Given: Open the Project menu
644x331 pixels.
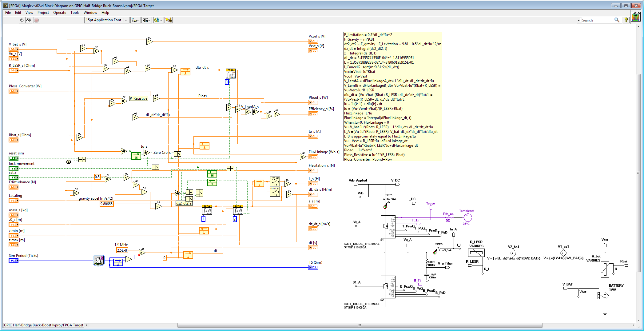Looking at the screenshot, I should (43, 13).
